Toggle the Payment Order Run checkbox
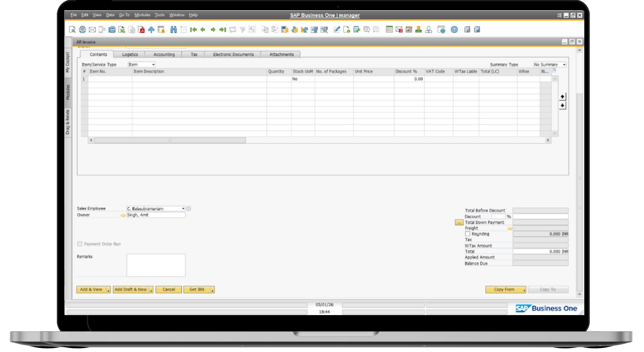Image resolution: width=644 pixels, height=352 pixels. (x=80, y=244)
